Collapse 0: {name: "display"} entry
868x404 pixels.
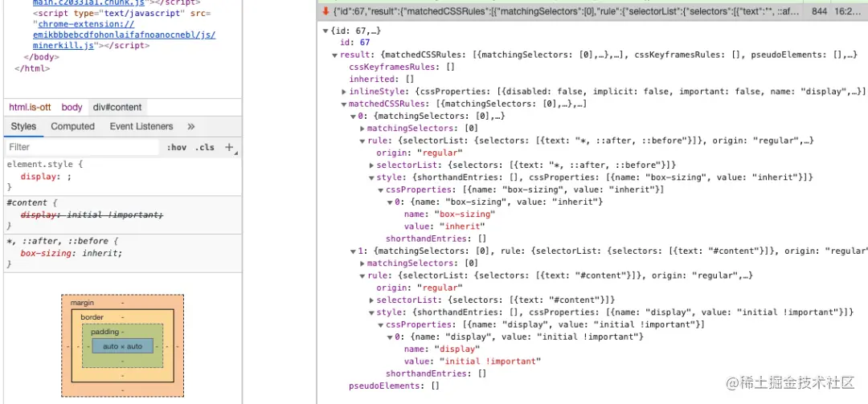(x=390, y=337)
